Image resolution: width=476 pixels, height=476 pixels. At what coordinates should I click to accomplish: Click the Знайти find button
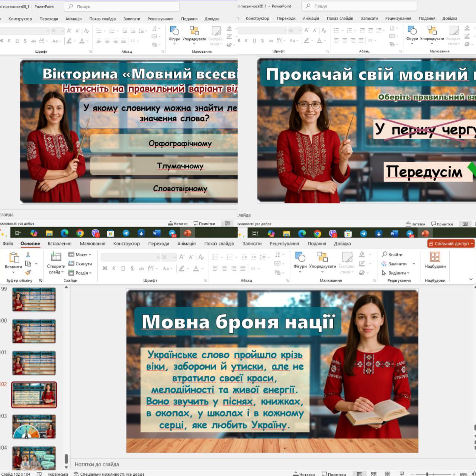[392, 255]
